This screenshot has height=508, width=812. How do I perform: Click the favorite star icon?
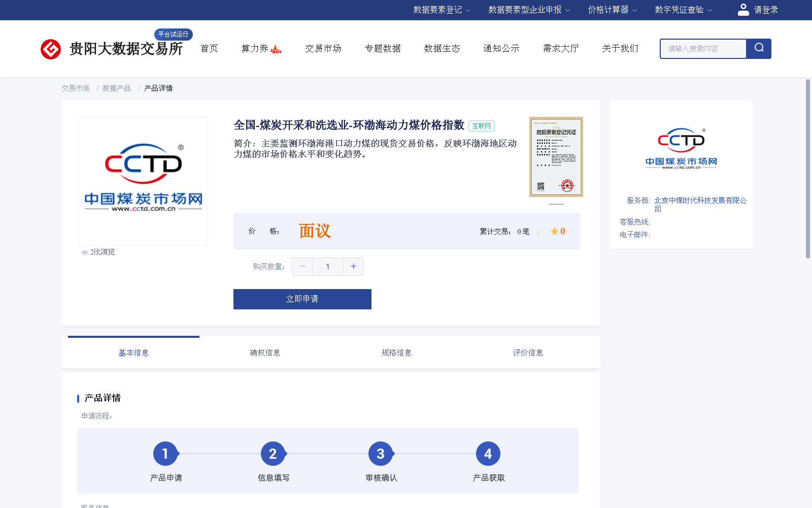click(554, 231)
